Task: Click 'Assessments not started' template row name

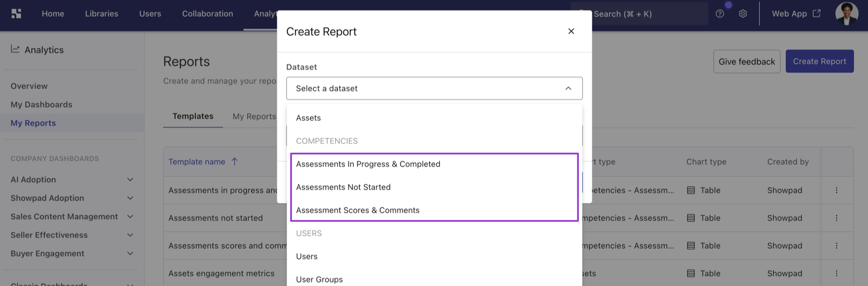Action: tap(215, 218)
